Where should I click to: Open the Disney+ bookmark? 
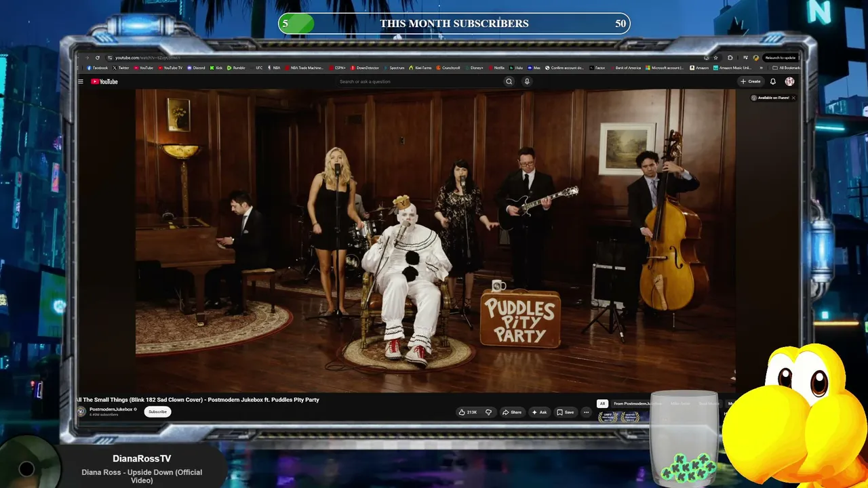point(474,68)
